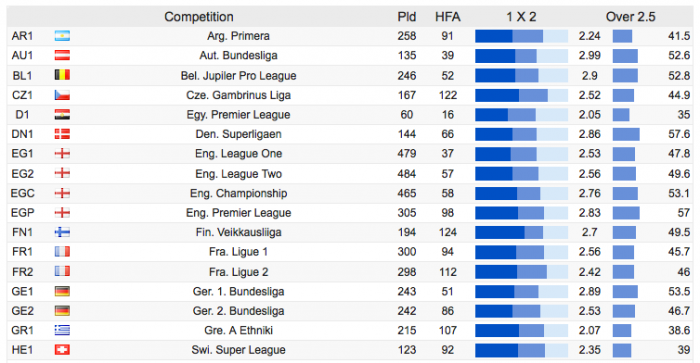700x363 pixels.
Task: Click the Finland flag icon
Action: tap(62, 232)
